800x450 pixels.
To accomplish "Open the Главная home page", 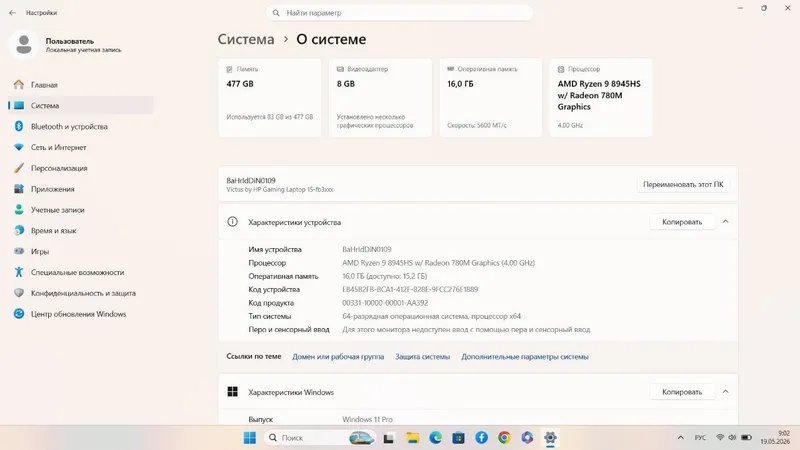I will [82, 85].
